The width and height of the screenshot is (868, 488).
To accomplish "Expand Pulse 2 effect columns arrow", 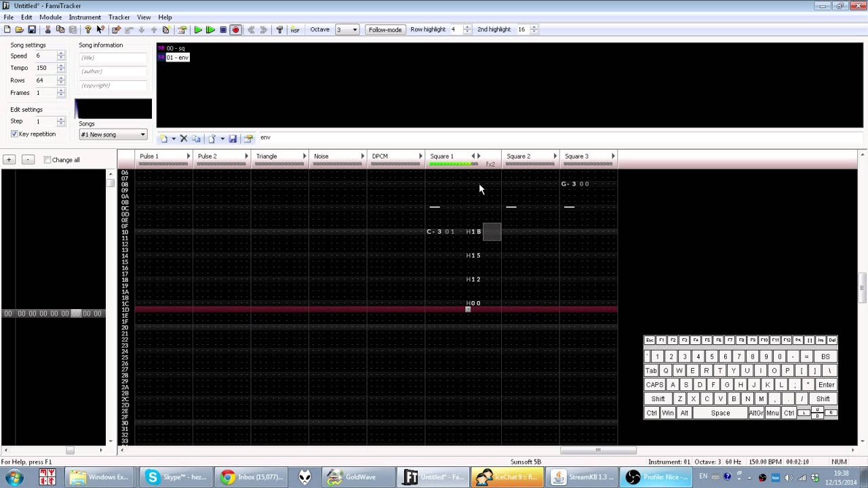I will pos(246,157).
